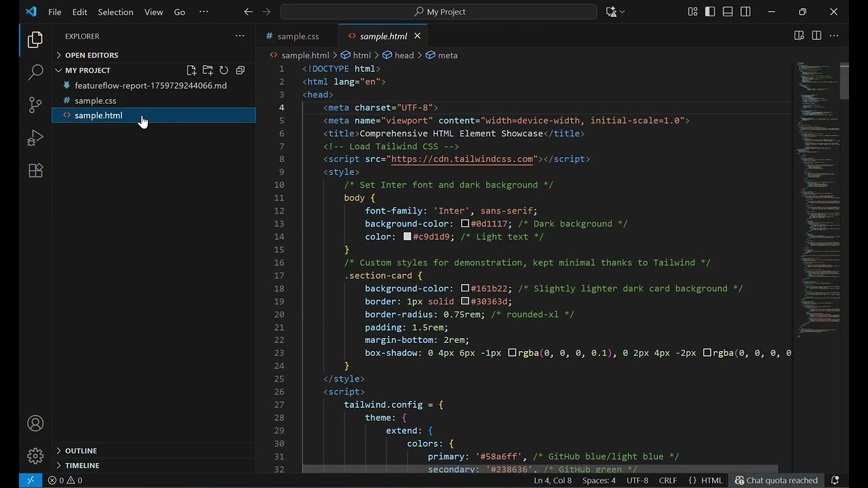The image size is (868, 488).
Task: Toggle the Secondary Side Bar
Action: 745,12
